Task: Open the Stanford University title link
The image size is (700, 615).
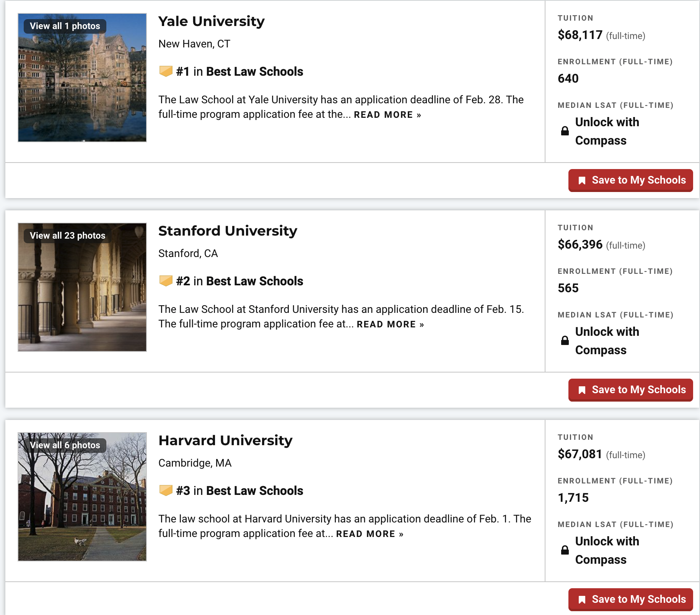Action: click(228, 231)
